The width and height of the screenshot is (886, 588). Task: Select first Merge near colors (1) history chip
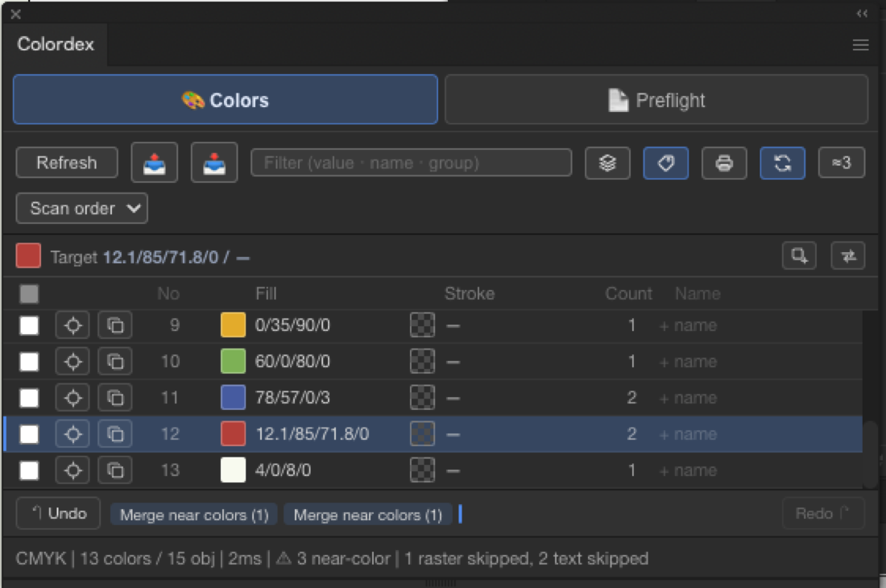pyautogui.click(x=194, y=515)
